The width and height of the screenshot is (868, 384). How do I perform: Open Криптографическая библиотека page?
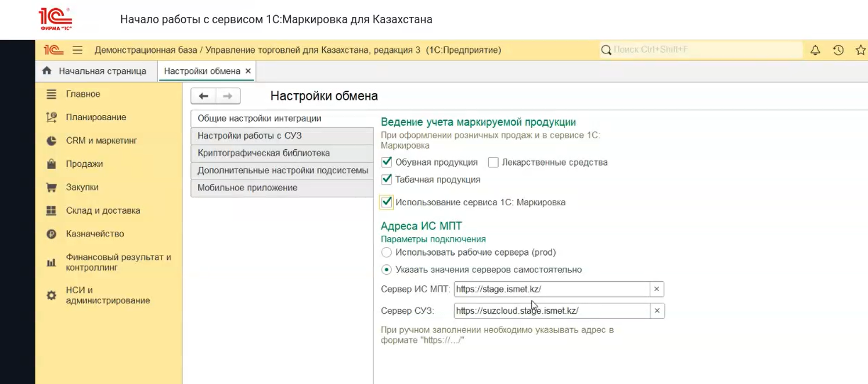pyautogui.click(x=282, y=153)
